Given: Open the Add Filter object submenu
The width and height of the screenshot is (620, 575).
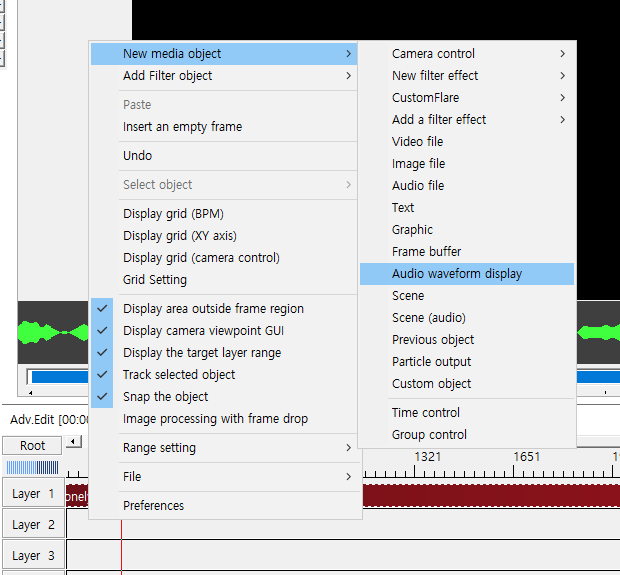Looking at the screenshot, I should (224, 76).
